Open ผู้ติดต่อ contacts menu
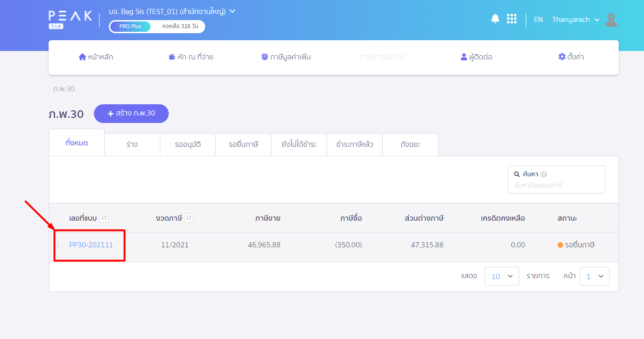The width and height of the screenshot is (644, 339). [x=476, y=57]
